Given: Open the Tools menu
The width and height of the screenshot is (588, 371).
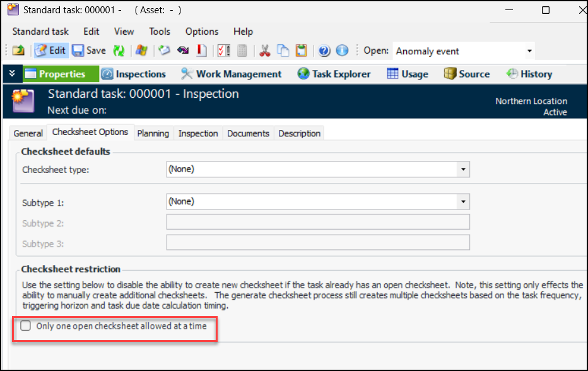Looking at the screenshot, I should coord(160,32).
